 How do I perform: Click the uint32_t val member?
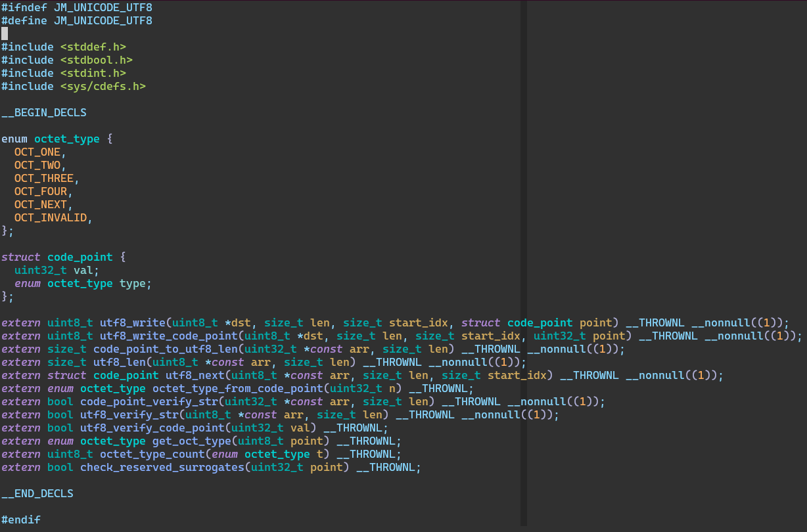[x=57, y=270]
